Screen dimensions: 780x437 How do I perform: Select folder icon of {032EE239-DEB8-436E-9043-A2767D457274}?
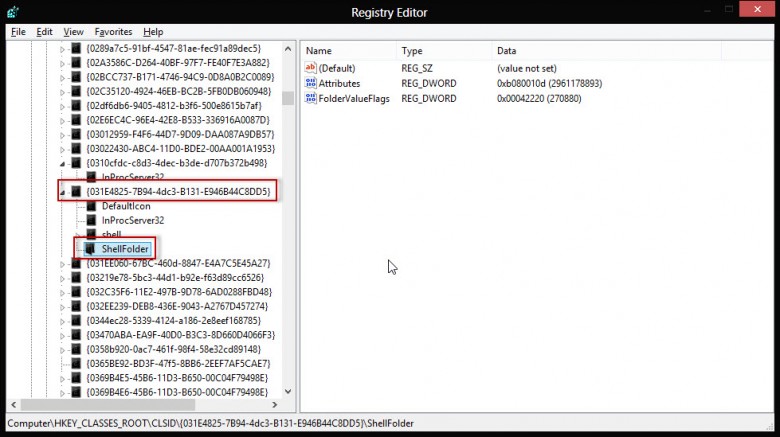pos(76,307)
